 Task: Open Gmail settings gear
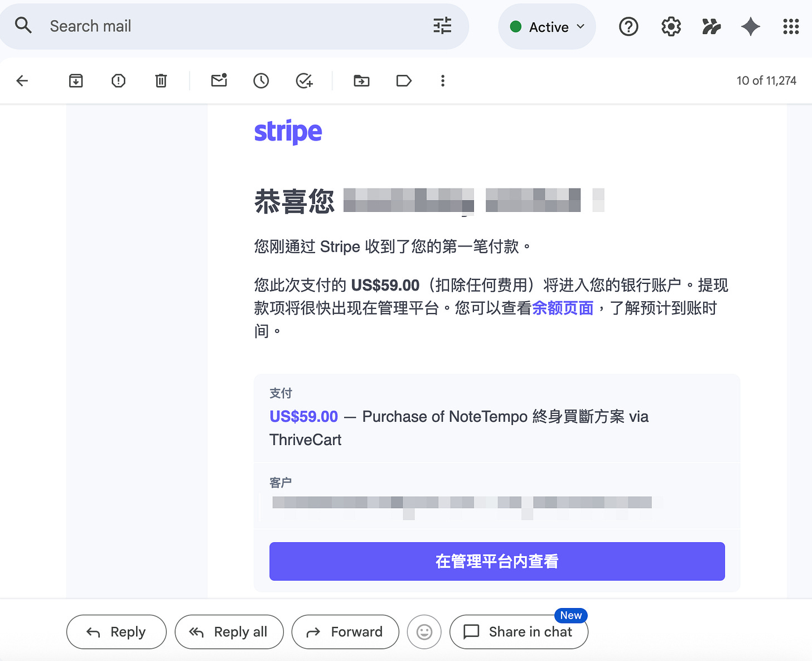pos(671,26)
